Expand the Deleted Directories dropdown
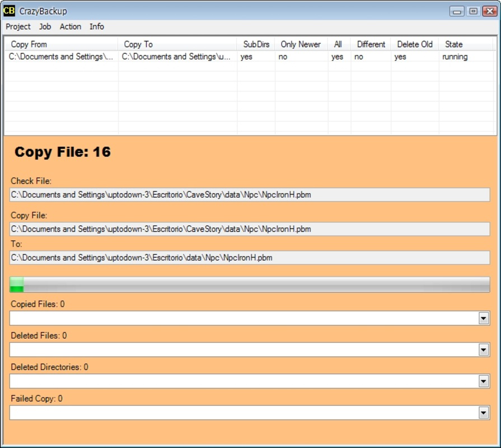 [484, 381]
